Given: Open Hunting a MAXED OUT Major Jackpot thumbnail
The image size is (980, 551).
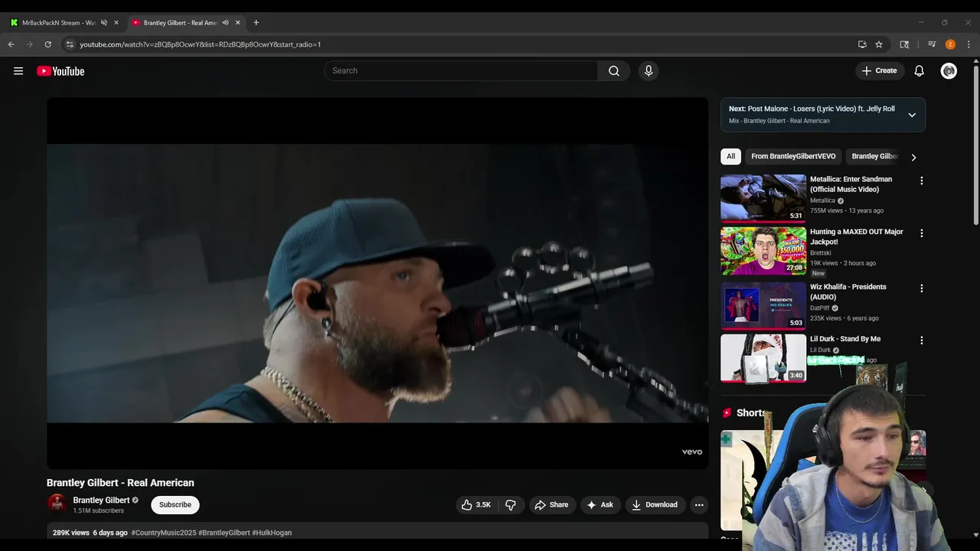Looking at the screenshot, I should (763, 251).
